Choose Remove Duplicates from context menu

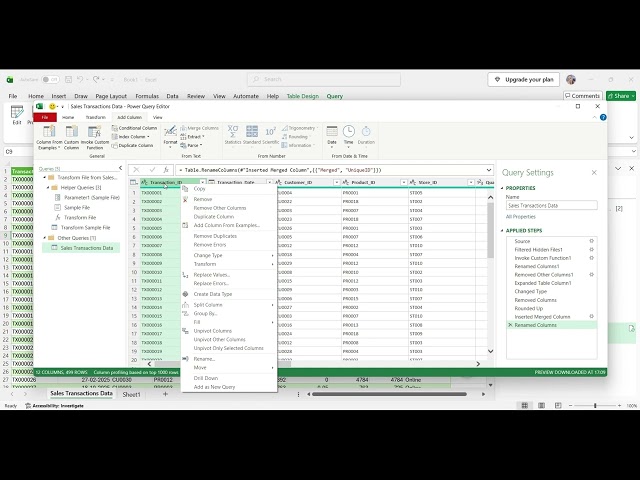[x=229, y=236]
